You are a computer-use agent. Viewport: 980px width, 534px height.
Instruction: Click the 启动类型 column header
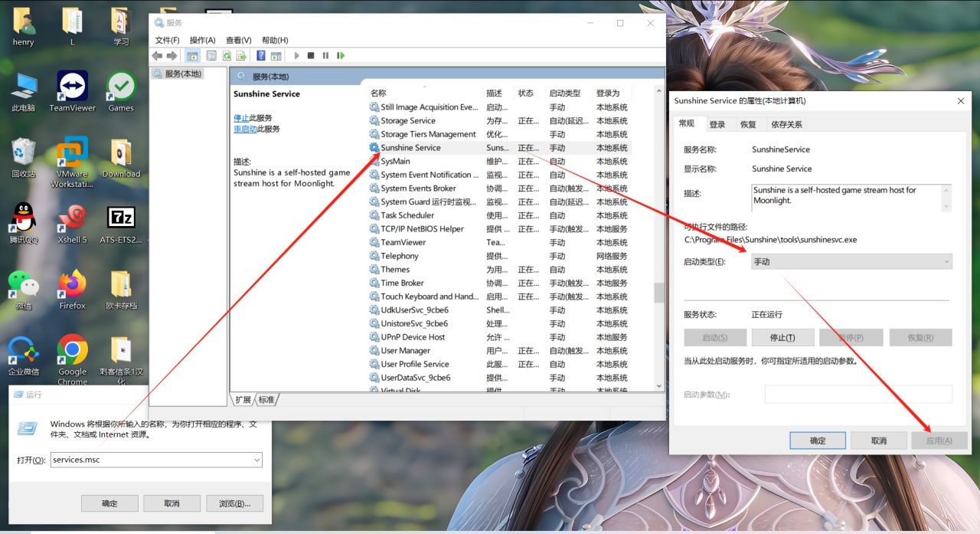click(x=569, y=93)
